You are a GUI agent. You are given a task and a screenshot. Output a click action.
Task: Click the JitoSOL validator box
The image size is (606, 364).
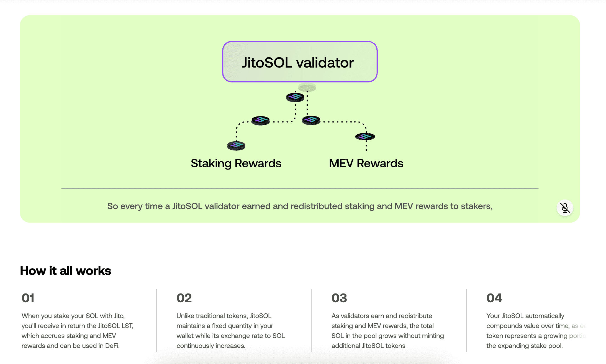point(300,62)
